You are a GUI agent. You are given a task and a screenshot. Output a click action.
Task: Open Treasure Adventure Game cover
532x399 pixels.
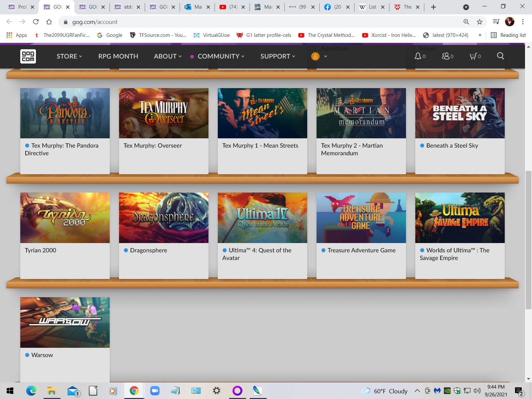pos(361,218)
